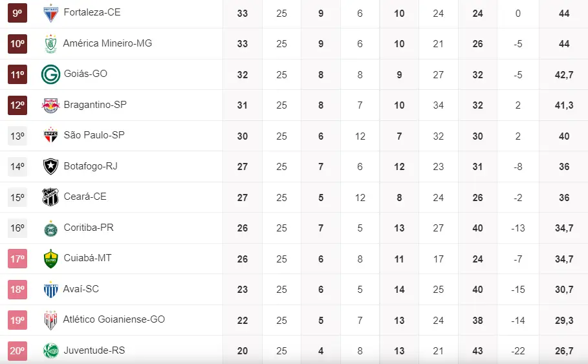Select the Cuiabá-MT yellow-green crest
Viewport: 588px width, 364px height.
50,259
